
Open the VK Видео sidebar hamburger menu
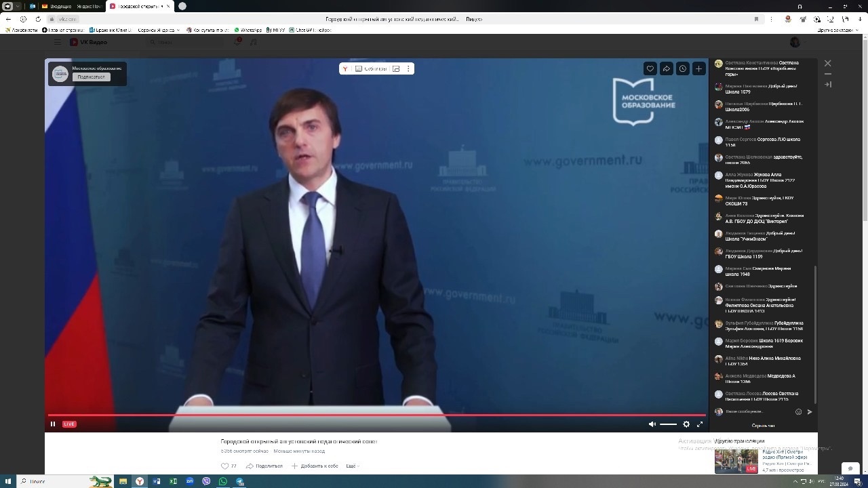click(x=58, y=42)
